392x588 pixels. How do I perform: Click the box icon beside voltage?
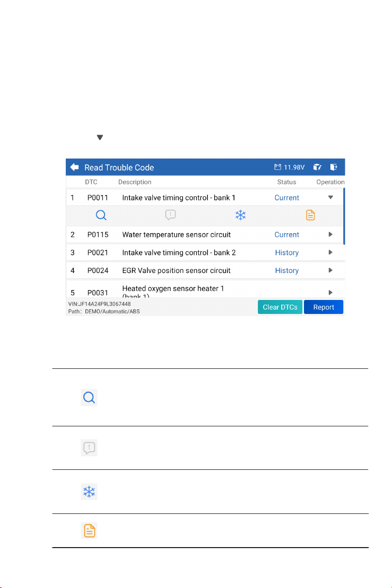[317, 167]
